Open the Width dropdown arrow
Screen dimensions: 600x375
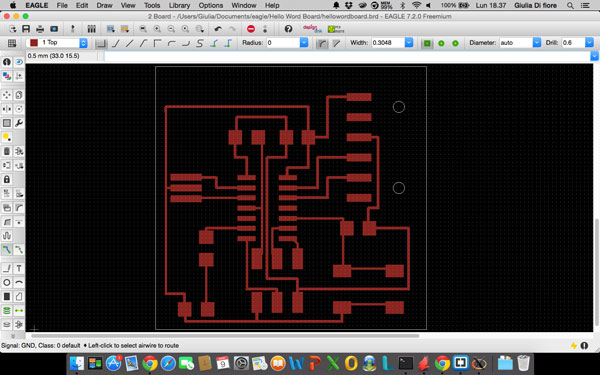pyautogui.click(x=409, y=42)
